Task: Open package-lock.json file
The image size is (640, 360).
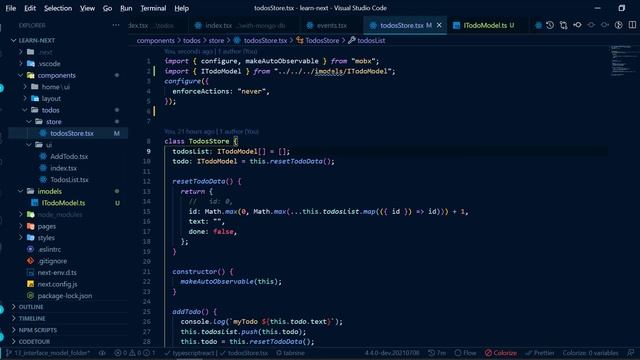Action: click(x=64, y=296)
